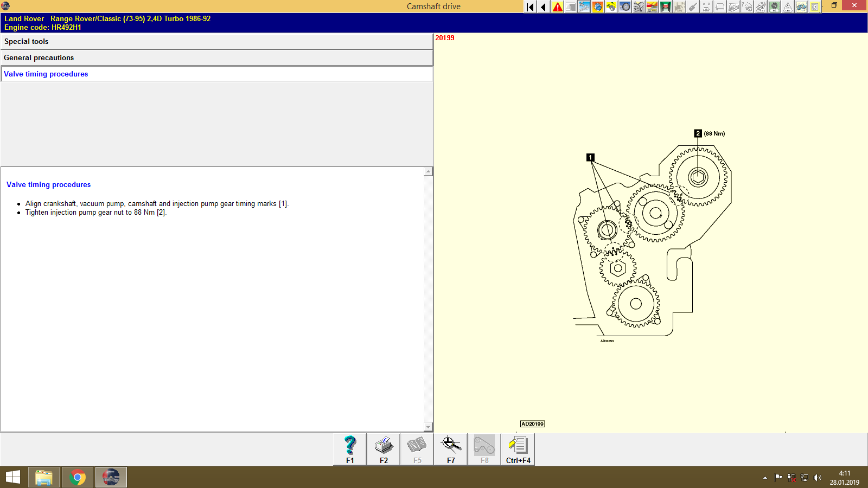Open notes via the Ctrl+F4 pencil icon

pyautogui.click(x=518, y=449)
